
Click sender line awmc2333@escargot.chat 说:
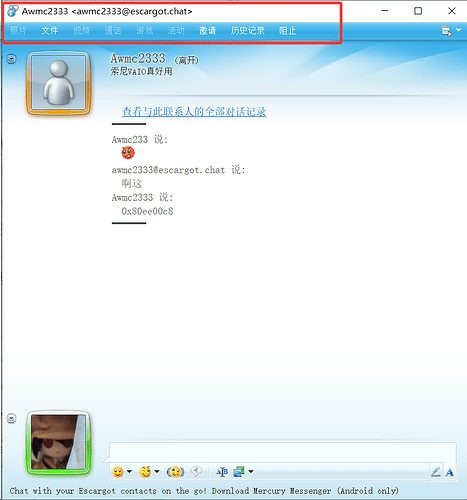tap(179, 170)
